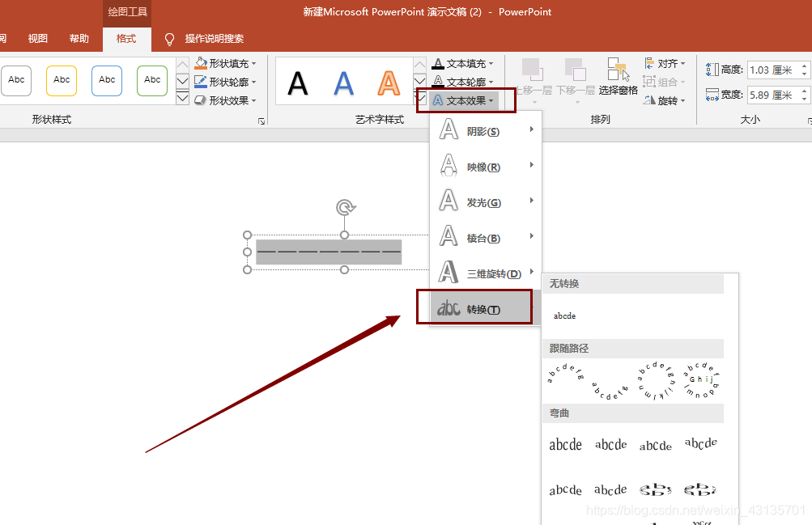Click the 高度 height input field
Image resolution: width=812 pixels, height=525 pixels.
click(773, 70)
